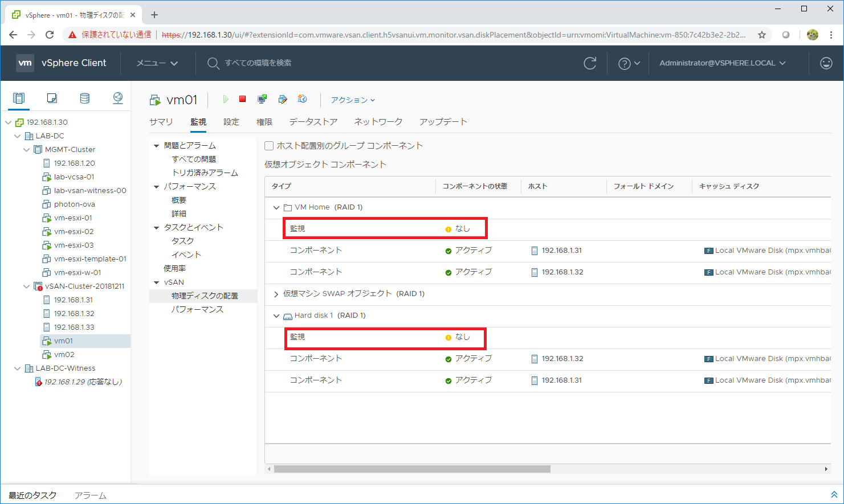Enable ホスト配置別のグループ コンポーネント checkbox
The height and width of the screenshot is (504, 844).
click(269, 146)
